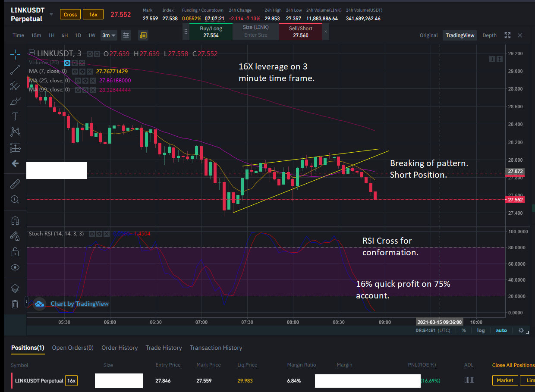Select the Text annotation tool
Viewport: 535px width, 392px height.
point(15,116)
